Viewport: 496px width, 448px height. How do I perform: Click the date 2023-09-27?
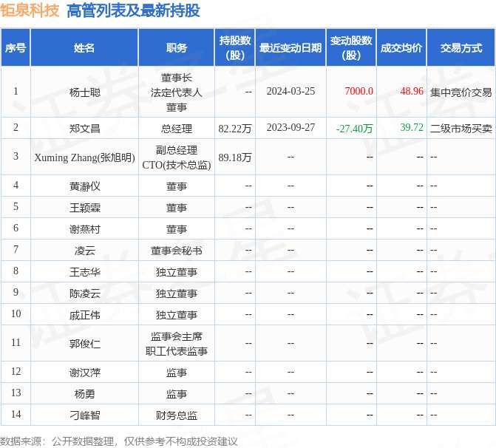291,127
